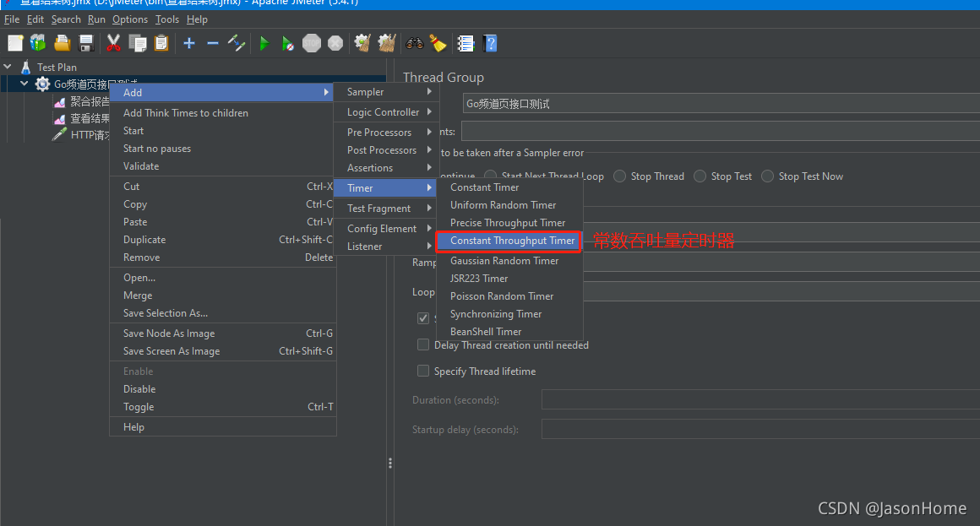Image resolution: width=980 pixels, height=526 pixels.
Task: Click the Duration (seconds) input field
Action: coord(760,400)
